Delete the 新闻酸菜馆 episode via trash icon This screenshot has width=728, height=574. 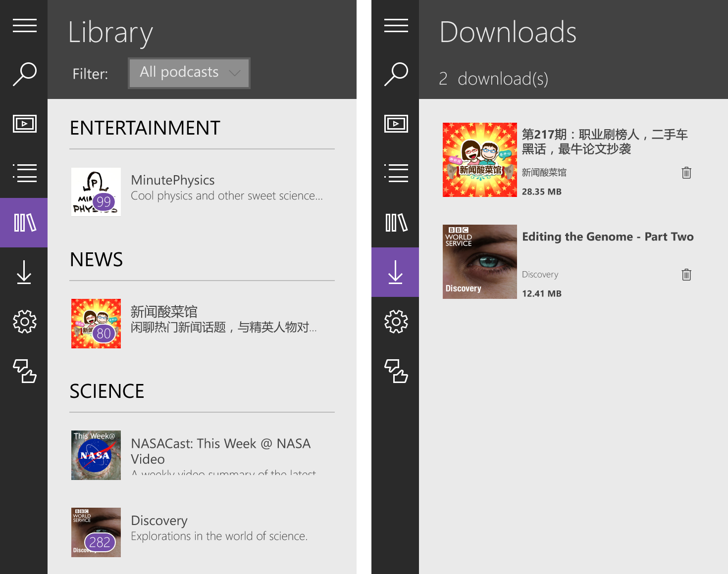click(x=686, y=173)
